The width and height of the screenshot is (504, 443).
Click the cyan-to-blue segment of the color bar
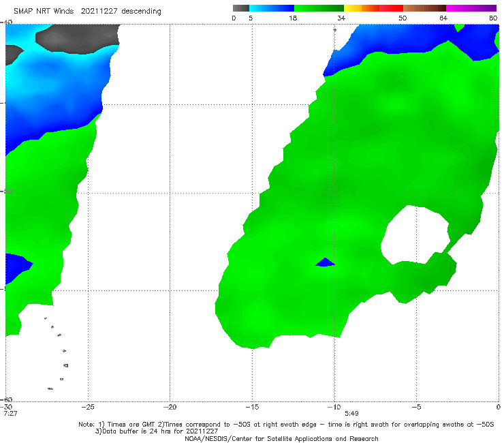tap(272, 8)
